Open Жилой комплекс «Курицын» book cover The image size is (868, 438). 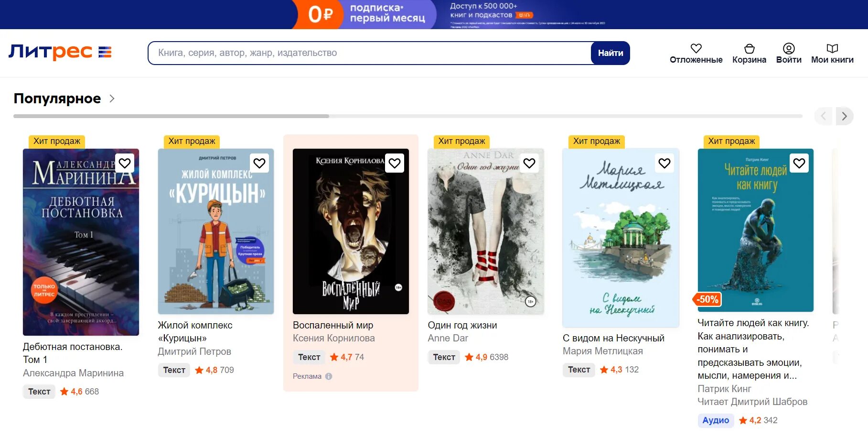point(216,231)
